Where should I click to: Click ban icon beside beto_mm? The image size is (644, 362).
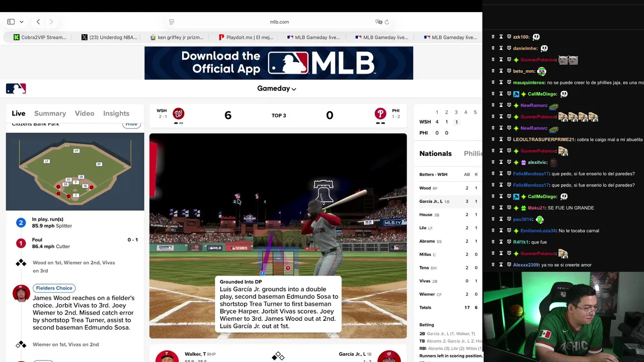pyautogui.click(x=509, y=71)
